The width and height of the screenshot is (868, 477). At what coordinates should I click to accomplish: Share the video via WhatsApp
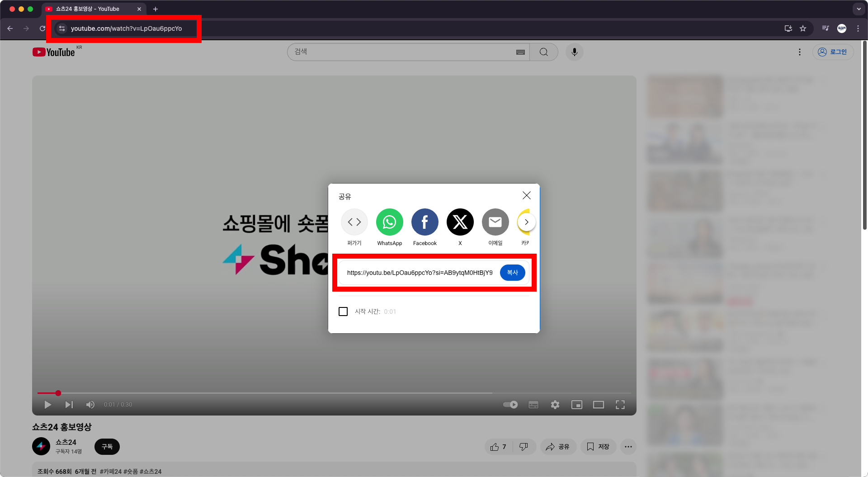tap(390, 222)
